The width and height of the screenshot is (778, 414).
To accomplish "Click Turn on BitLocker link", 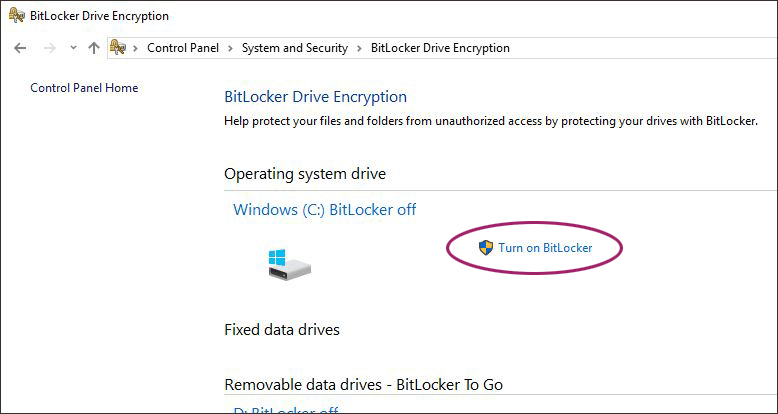I will 545,248.
